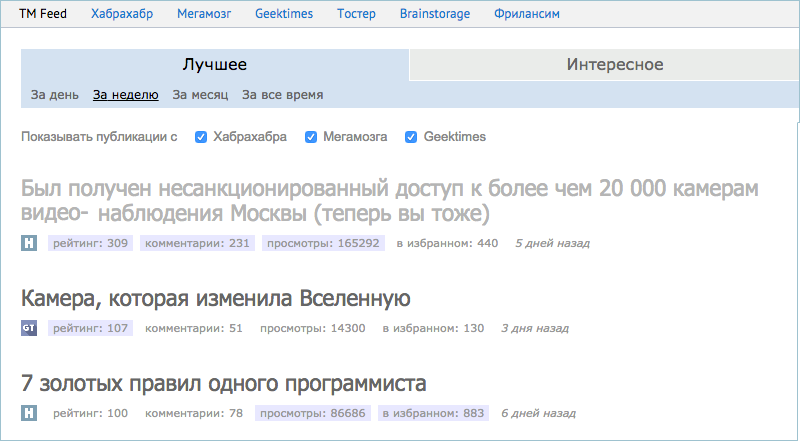Click the рейтинг: 107 badge
This screenshot has height=441, width=800.
(90, 328)
